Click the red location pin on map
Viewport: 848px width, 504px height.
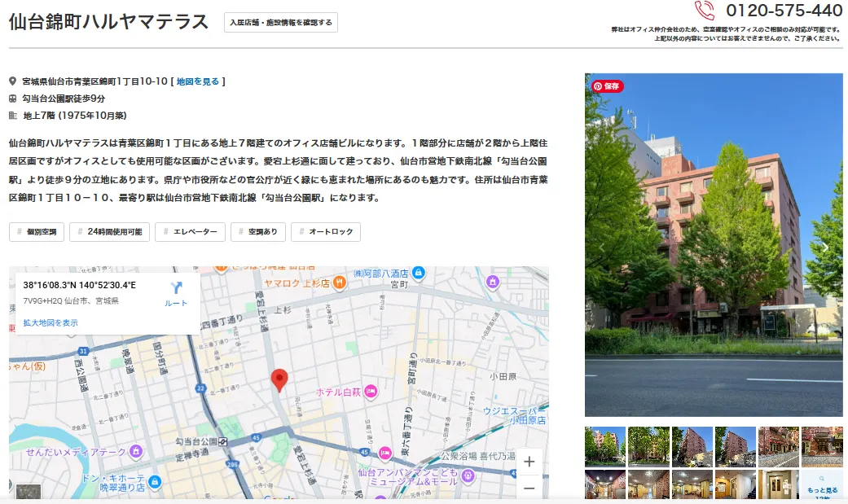[x=279, y=379]
